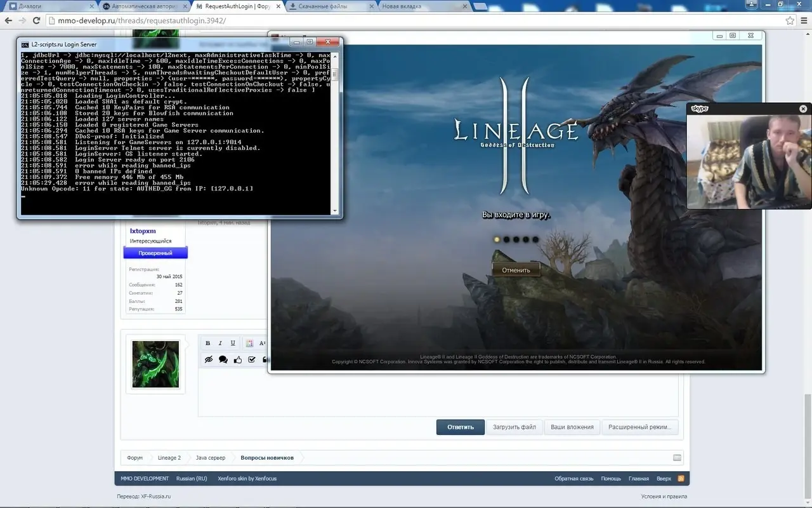Open the RSS feed icon in footer
The image size is (812, 508).
(681, 478)
